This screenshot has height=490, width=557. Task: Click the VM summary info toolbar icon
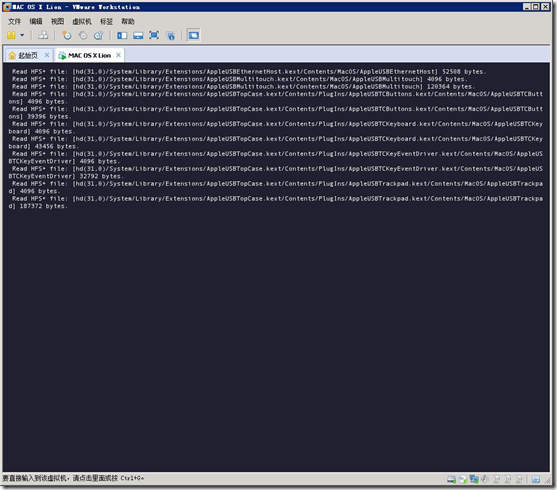coord(171,35)
